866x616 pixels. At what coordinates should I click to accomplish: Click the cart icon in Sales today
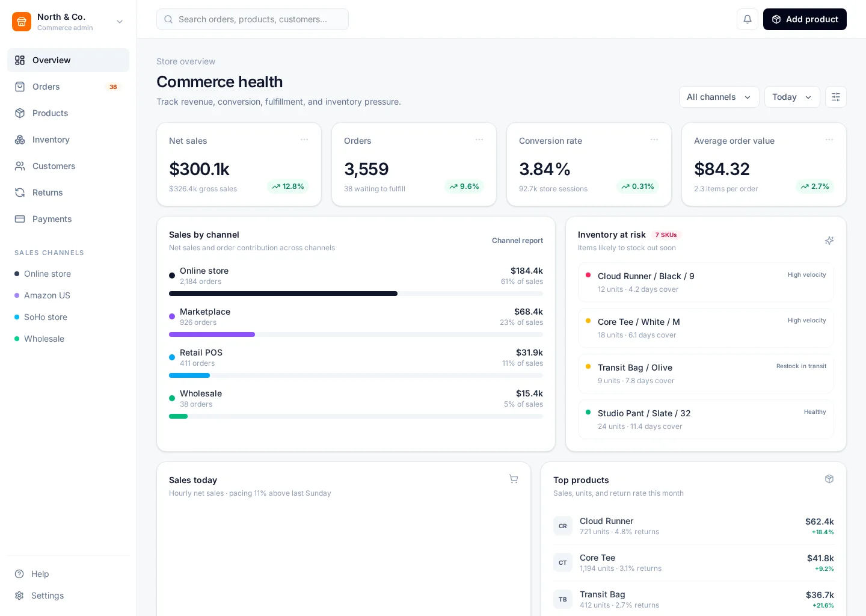[514, 479]
